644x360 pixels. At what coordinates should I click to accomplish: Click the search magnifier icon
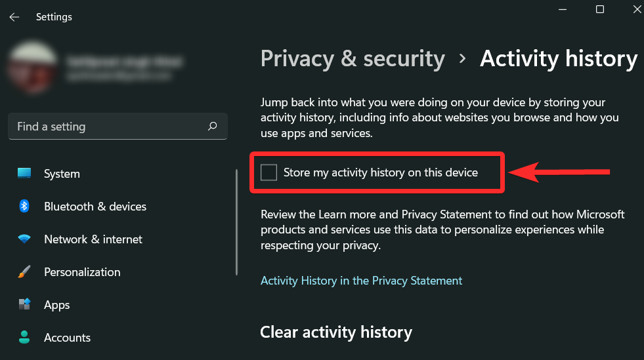212,127
